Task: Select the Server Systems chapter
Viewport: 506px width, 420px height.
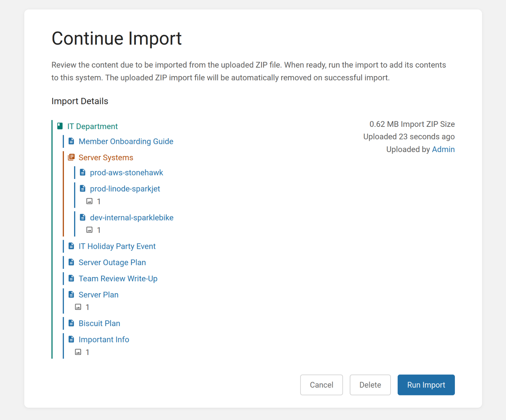Action: (x=106, y=158)
